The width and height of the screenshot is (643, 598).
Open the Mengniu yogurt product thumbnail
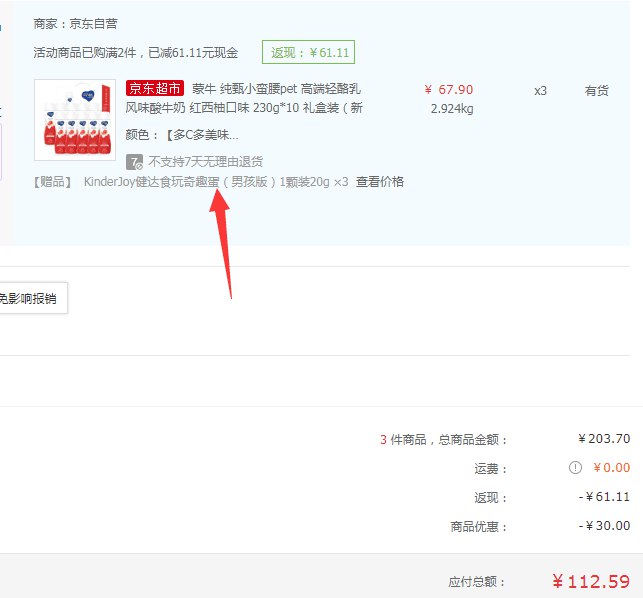click(75, 120)
